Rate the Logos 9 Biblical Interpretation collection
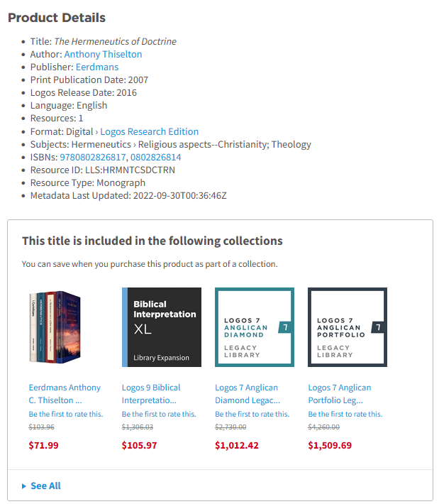Image resolution: width=439 pixels, height=504 pixels. point(159,414)
